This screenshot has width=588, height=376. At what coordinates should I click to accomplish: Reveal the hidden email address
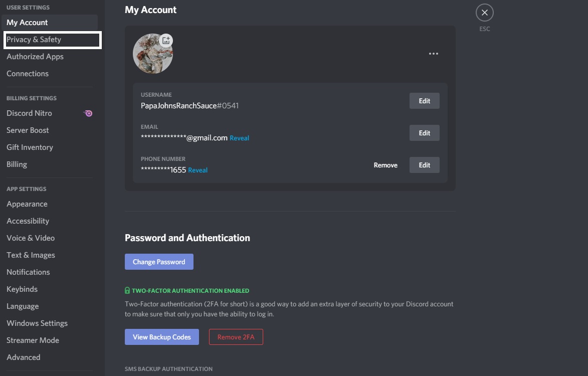(x=239, y=138)
